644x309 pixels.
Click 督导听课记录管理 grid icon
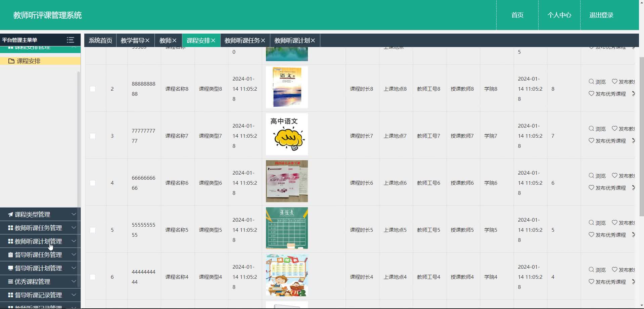(10, 295)
